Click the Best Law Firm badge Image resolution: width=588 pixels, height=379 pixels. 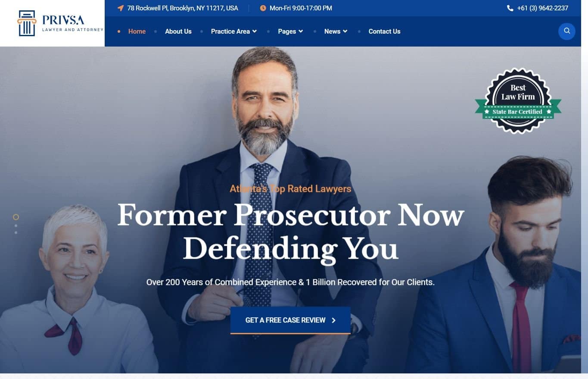click(518, 101)
